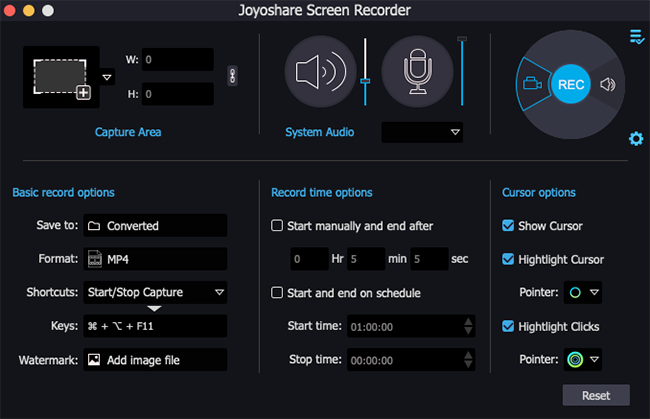
Task: Open the Hightlight Clicks Pointer dropdown arrow
Action: pos(594,359)
